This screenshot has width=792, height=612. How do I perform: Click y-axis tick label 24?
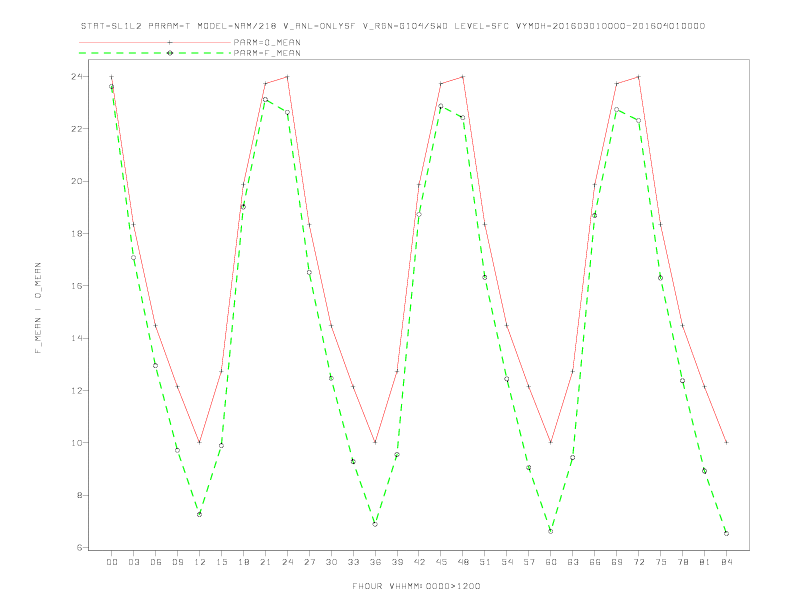coord(77,77)
